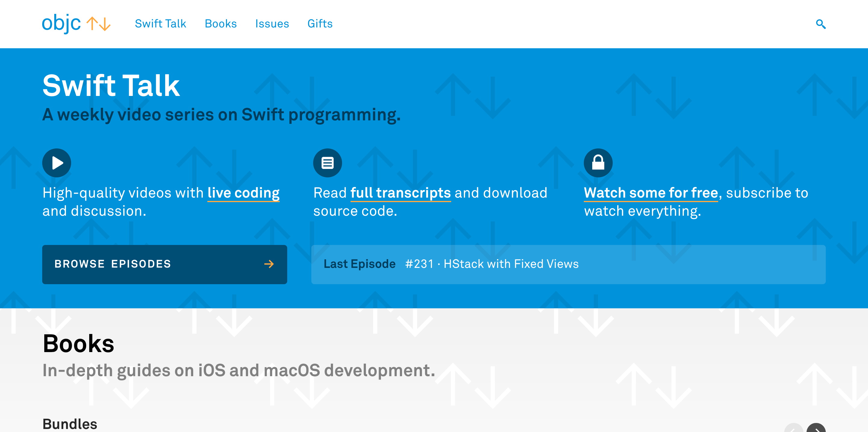Open last episode #231 HStack with Fixed Views

click(568, 264)
